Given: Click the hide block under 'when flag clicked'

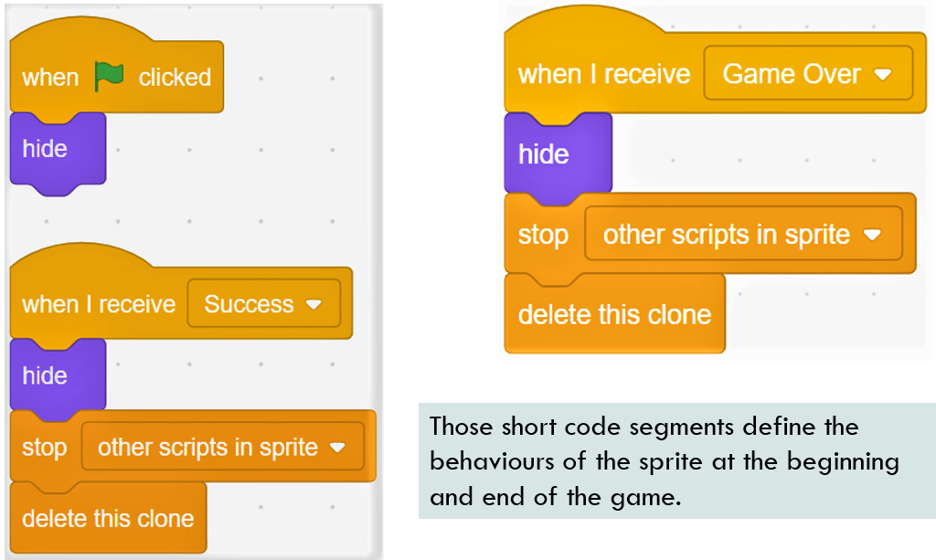Looking at the screenshot, I should [46, 149].
